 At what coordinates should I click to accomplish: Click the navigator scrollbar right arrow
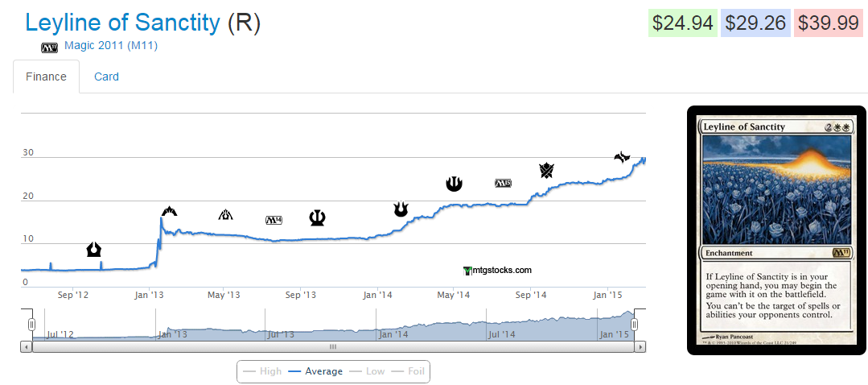coord(640,347)
